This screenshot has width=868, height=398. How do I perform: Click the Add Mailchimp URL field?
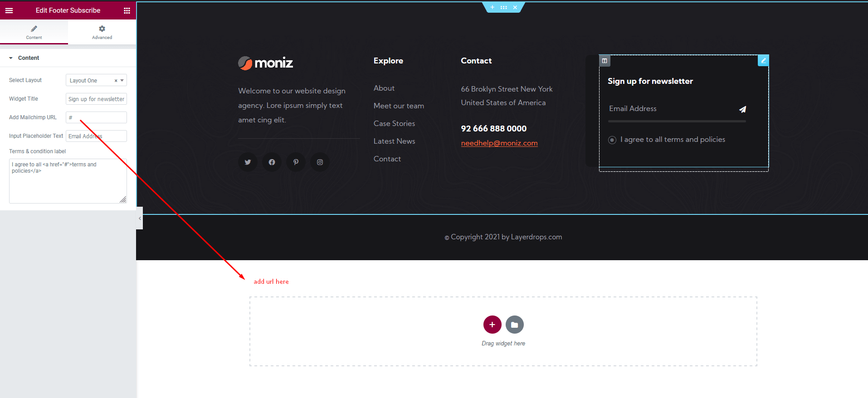tap(96, 117)
